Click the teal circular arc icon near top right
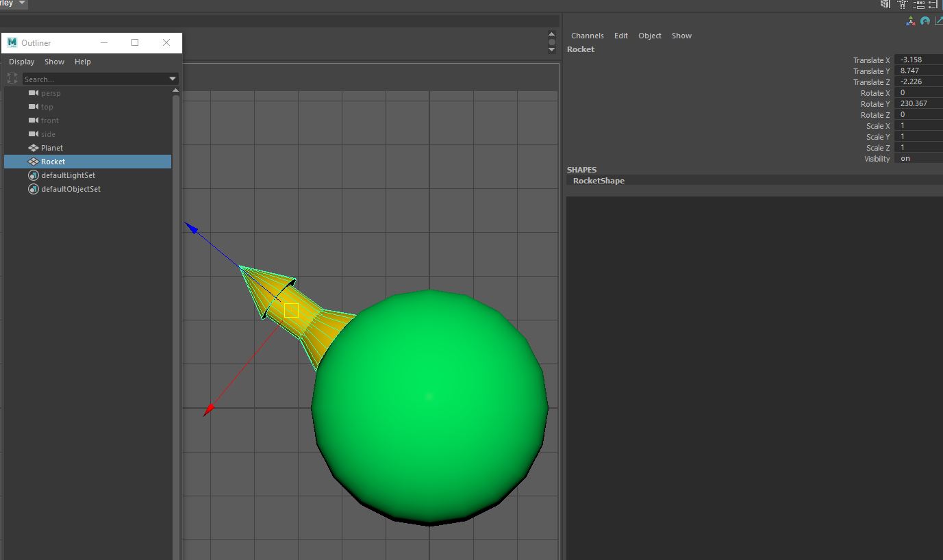Viewport: 943px width, 560px height. click(925, 21)
